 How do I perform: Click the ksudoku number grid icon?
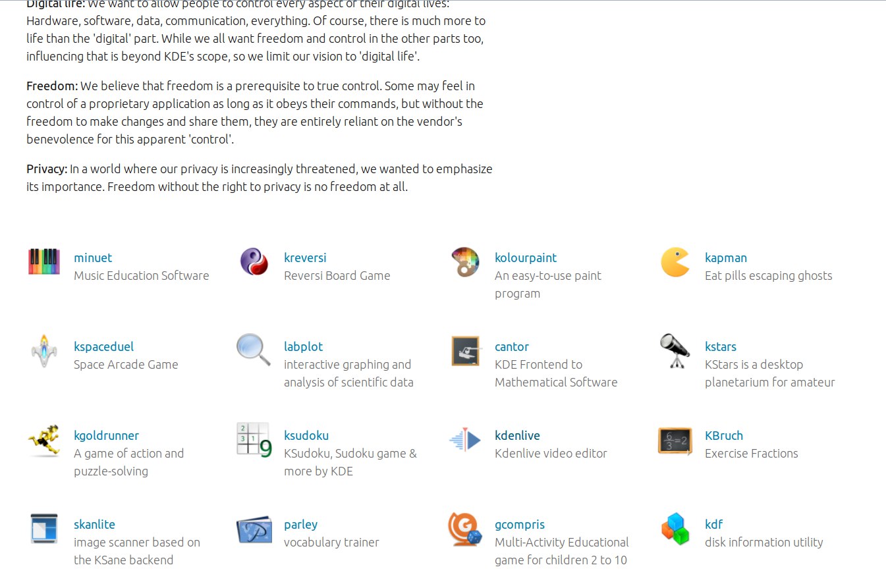pyautogui.click(x=254, y=440)
